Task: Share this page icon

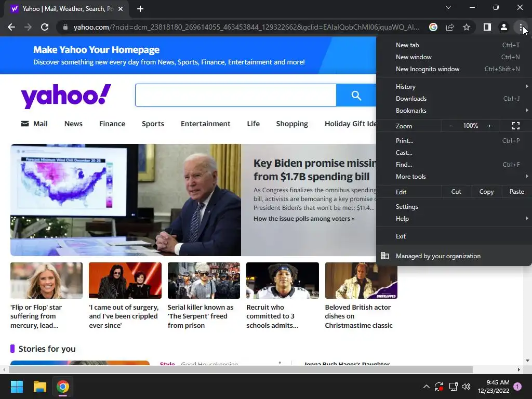Action: pyautogui.click(x=450, y=27)
